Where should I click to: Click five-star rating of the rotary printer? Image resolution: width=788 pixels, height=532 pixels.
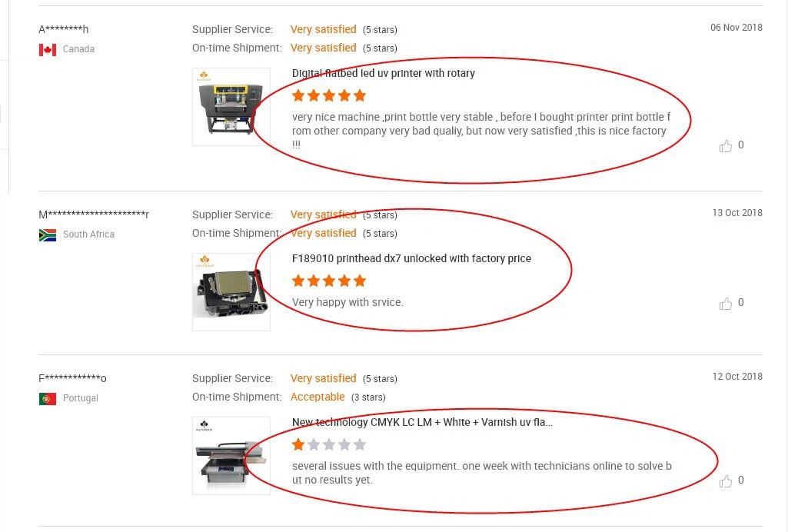coord(329,95)
